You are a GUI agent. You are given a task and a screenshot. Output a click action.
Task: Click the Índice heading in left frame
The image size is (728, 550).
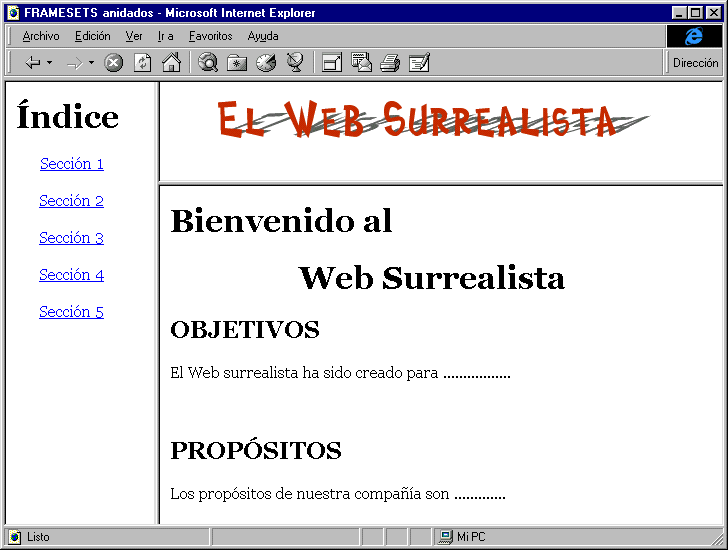(x=68, y=115)
